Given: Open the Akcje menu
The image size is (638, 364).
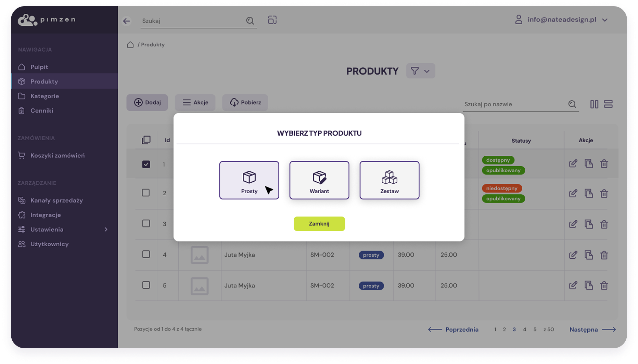Looking at the screenshot, I should pos(195,102).
